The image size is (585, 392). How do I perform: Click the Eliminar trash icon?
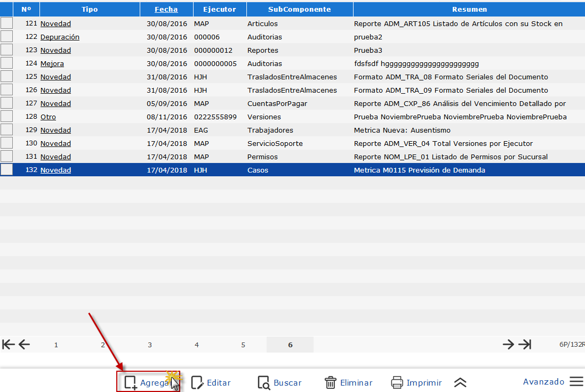pyautogui.click(x=331, y=382)
